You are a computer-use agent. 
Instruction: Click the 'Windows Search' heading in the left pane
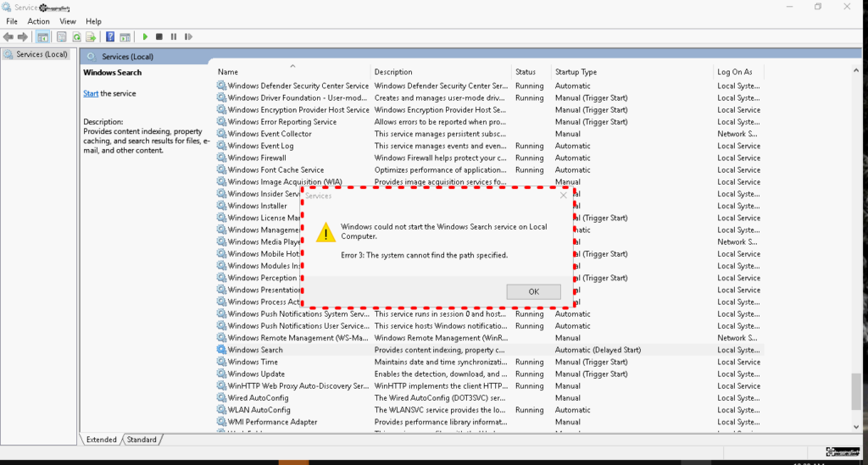click(113, 73)
